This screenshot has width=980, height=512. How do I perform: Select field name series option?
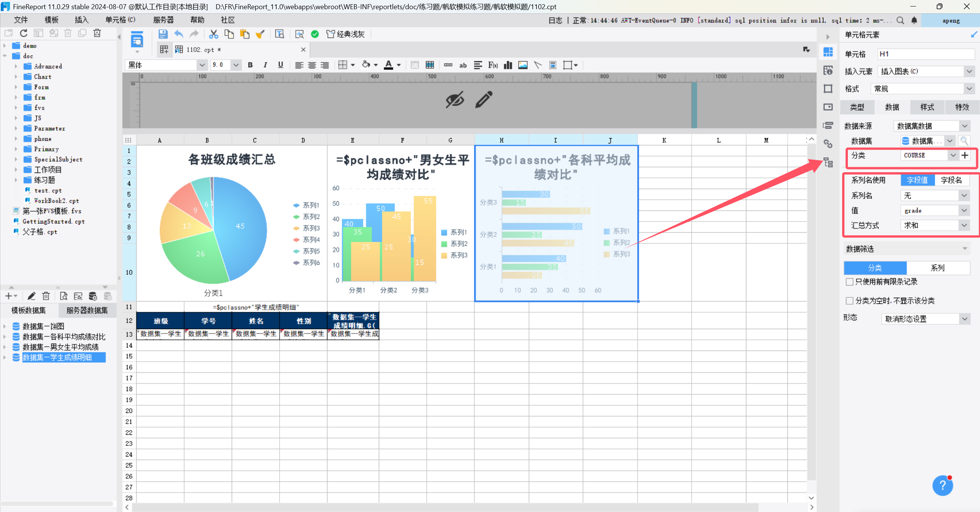tap(951, 180)
